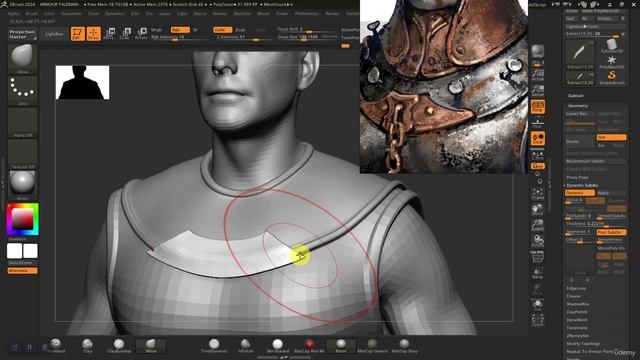Select the SimpleBrush tool thumbnail
This screenshot has width=640, height=360.
(x=611, y=78)
